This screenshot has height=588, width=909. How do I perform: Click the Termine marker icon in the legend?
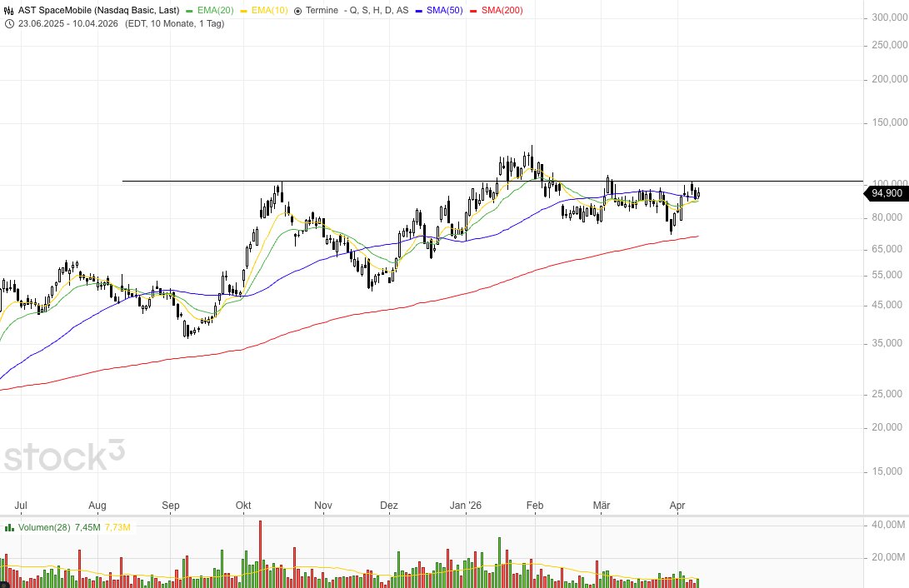click(x=298, y=11)
